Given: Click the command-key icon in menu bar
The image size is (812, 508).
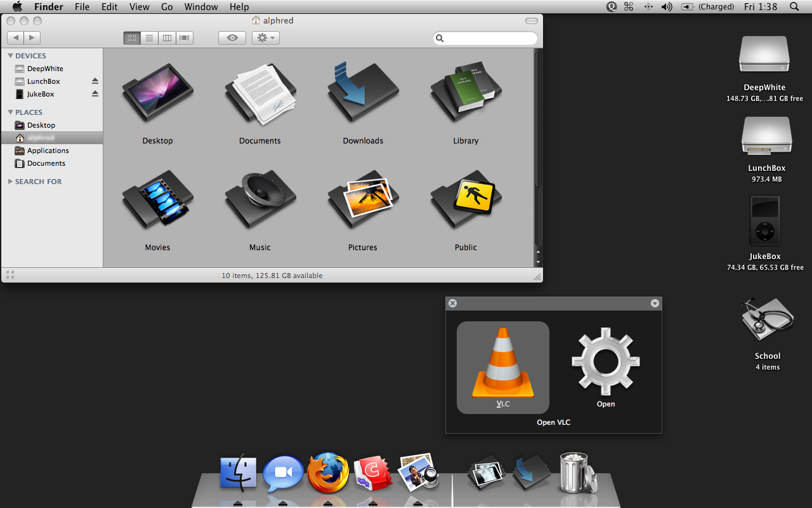Looking at the screenshot, I should (629, 7).
